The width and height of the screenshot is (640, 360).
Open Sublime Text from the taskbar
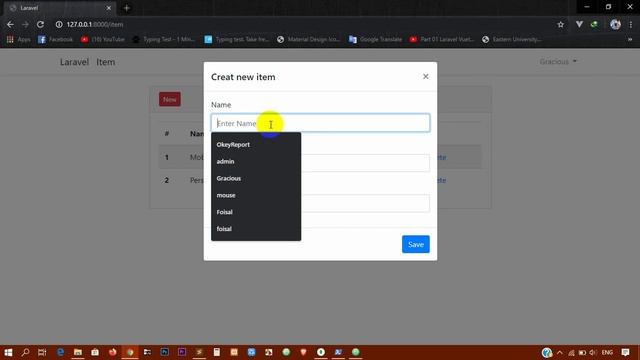199,352
